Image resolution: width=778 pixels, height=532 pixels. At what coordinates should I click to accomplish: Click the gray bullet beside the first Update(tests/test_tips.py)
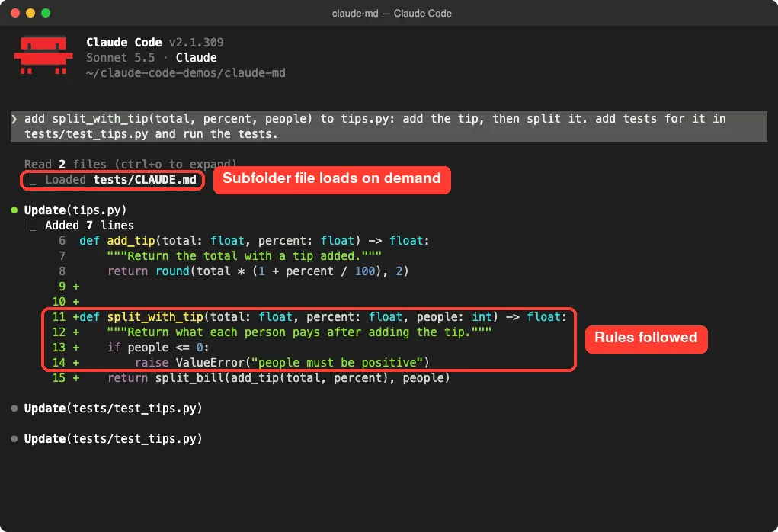pyautogui.click(x=14, y=409)
